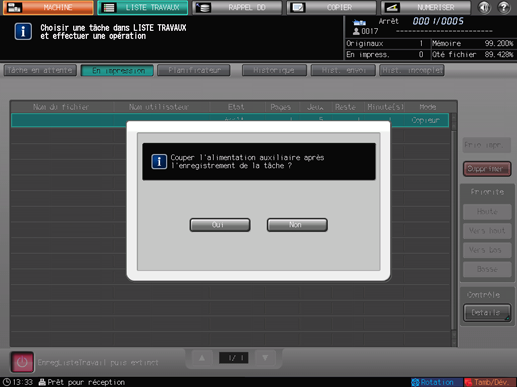Click the EnregListeTravail puis extinct label
Screen dimensions: 517x387
coord(98,362)
